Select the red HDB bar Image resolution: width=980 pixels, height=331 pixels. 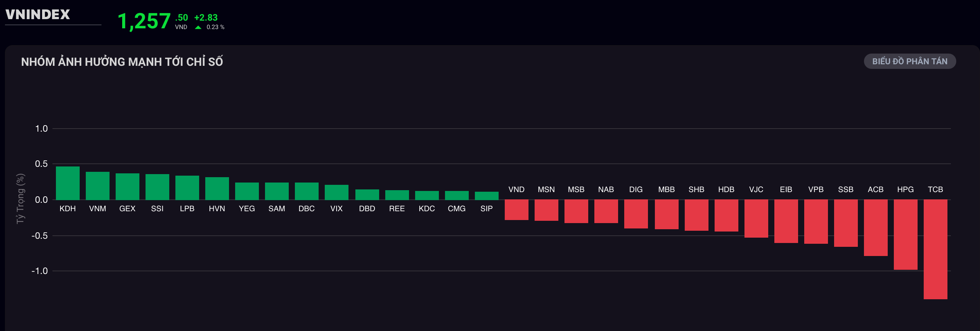tap(726, 215)
